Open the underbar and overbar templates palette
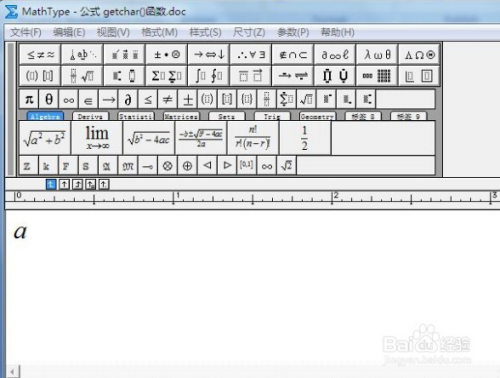 tap(251, 76)
